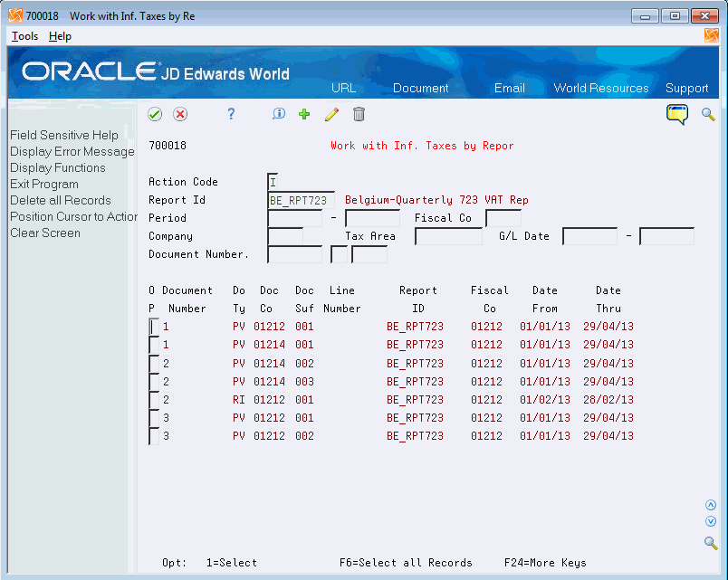Focus the Action Code input field
This screenshot has height=580, width=728.
pyautogui.click(x=273, y=182)
